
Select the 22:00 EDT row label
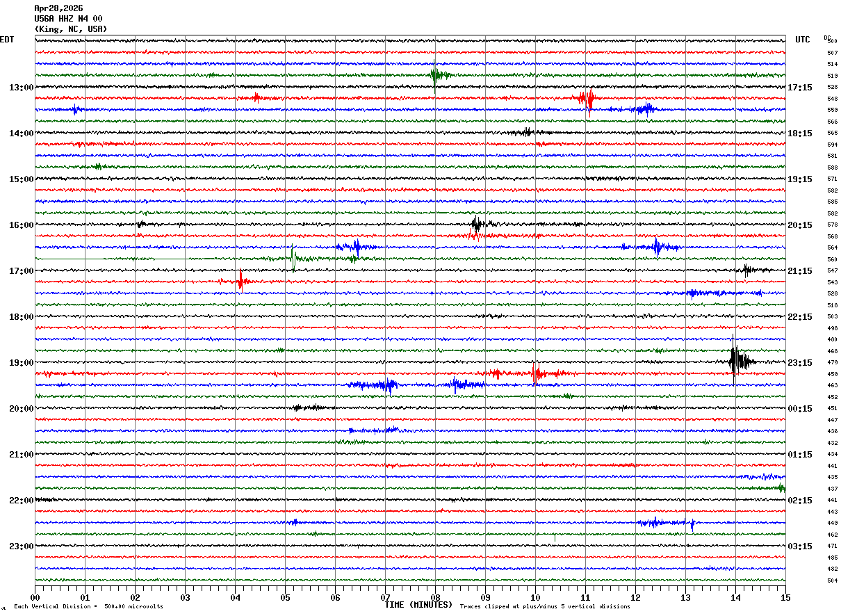tap(22, 501)
